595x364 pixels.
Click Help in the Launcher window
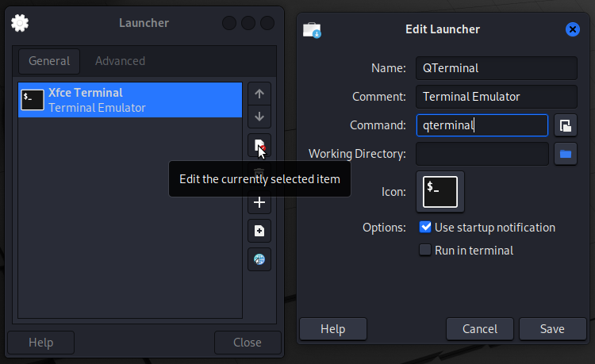41,343
